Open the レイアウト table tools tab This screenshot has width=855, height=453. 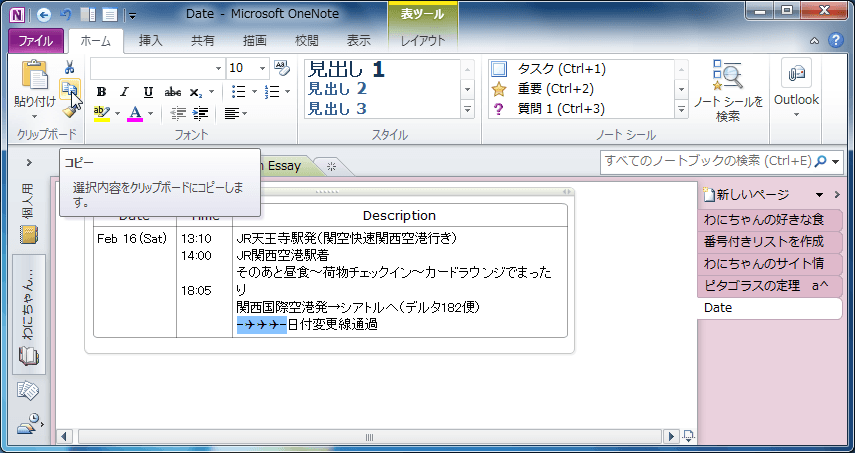click(x=423, y=41)
